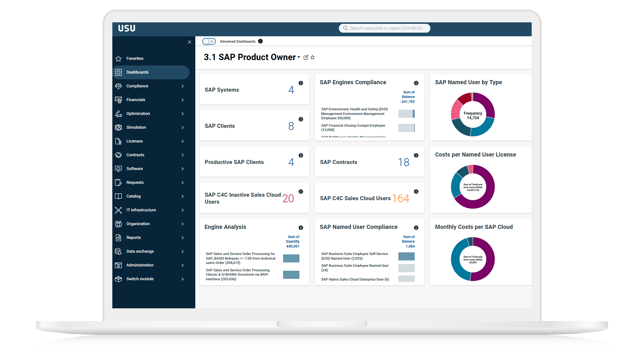The height and width of the screenshot is (360, 640).
Task: Open the Favorites menu item
Action: (151, 59)
